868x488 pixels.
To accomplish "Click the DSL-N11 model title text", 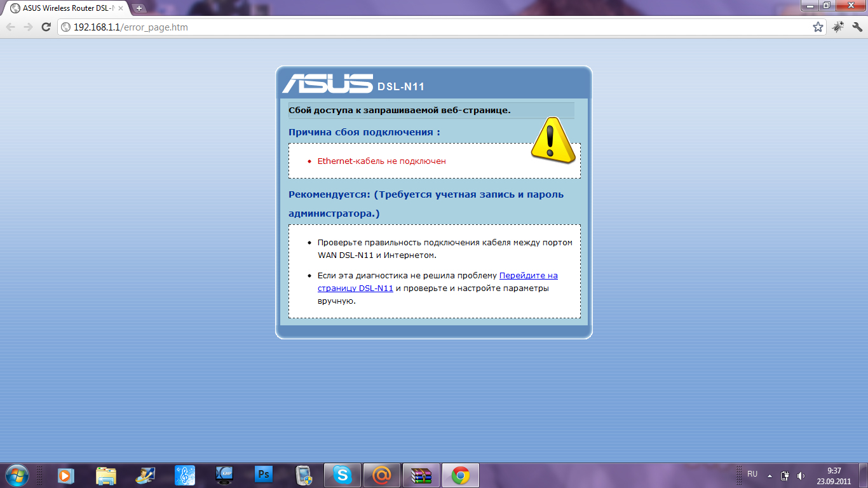I will click(400, 86).
